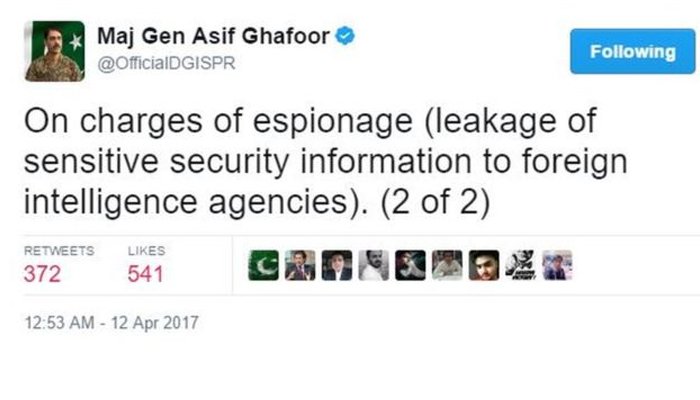Open the sixth liker avatar in the row
700x400 pixels.
point(446,265)
